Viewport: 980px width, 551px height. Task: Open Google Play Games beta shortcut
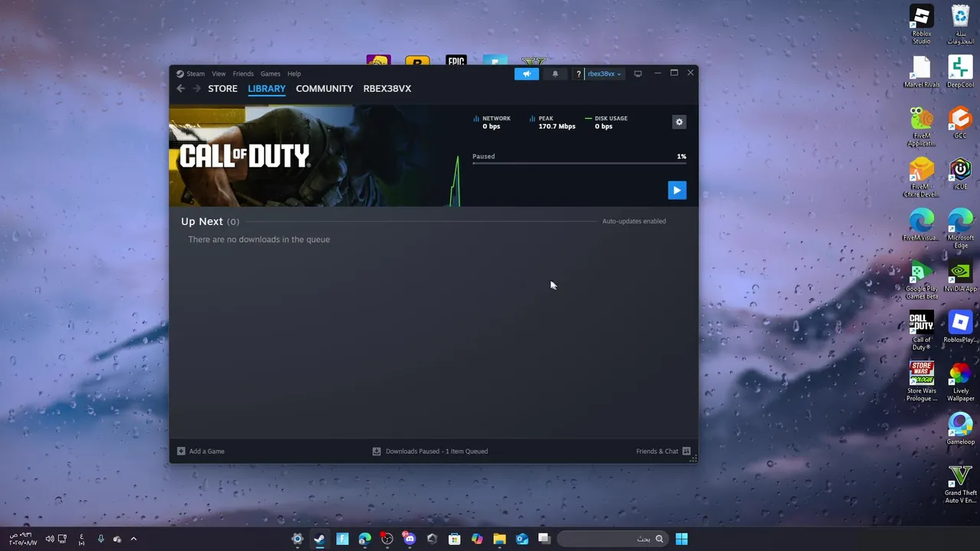tap(922, 280)
